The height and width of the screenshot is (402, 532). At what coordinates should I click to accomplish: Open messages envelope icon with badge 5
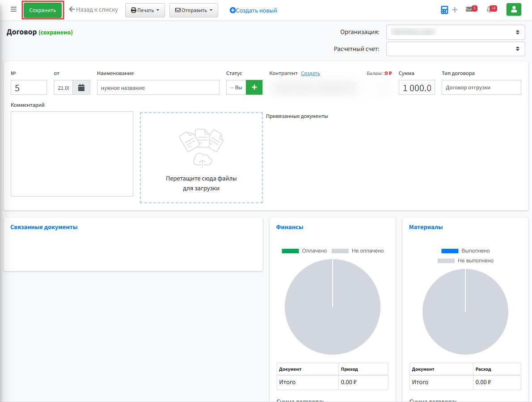[471, 9]
